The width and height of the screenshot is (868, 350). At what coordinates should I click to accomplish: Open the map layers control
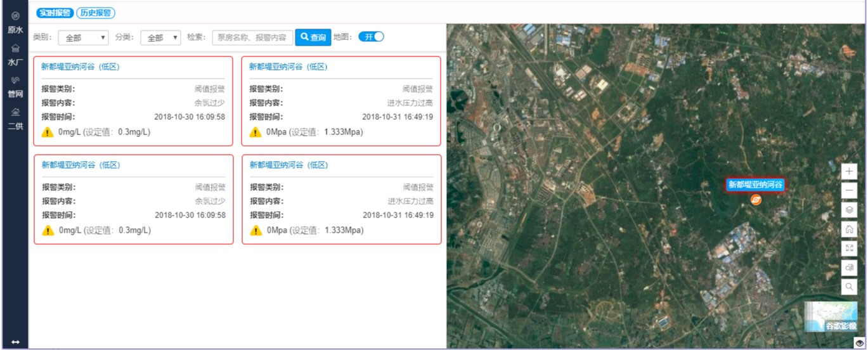pyautogui.click(x=850, y=210)
